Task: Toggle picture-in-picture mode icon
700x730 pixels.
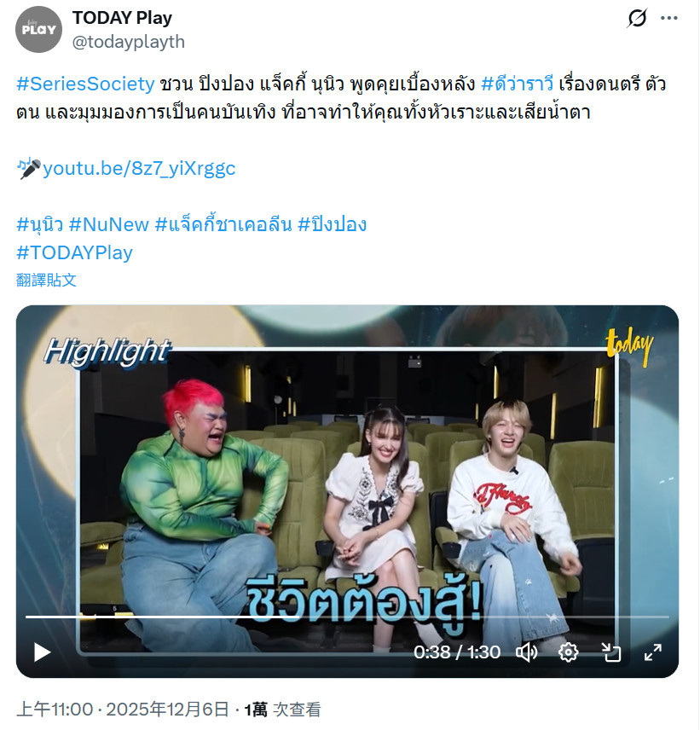Action: (x=610, y=652)
